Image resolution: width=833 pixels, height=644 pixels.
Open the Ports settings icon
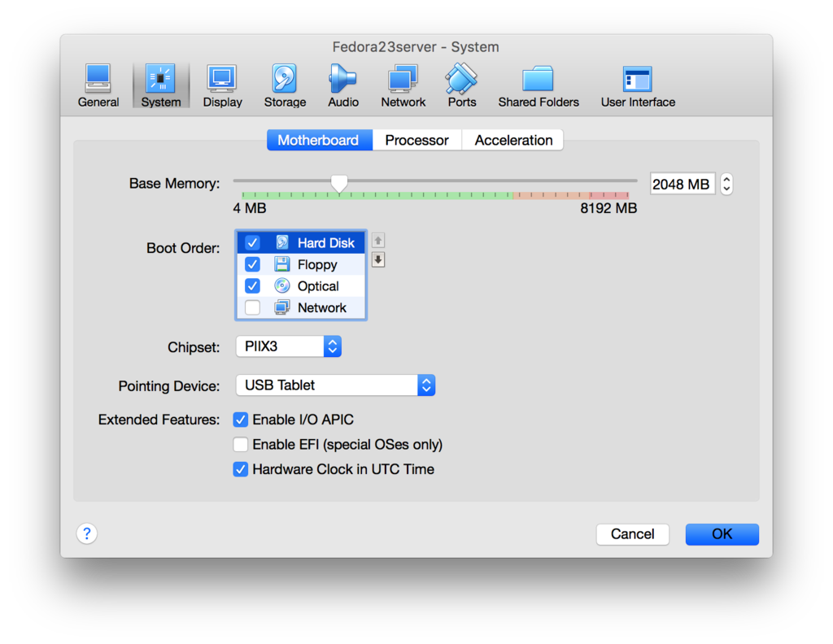tap(462, 85)
